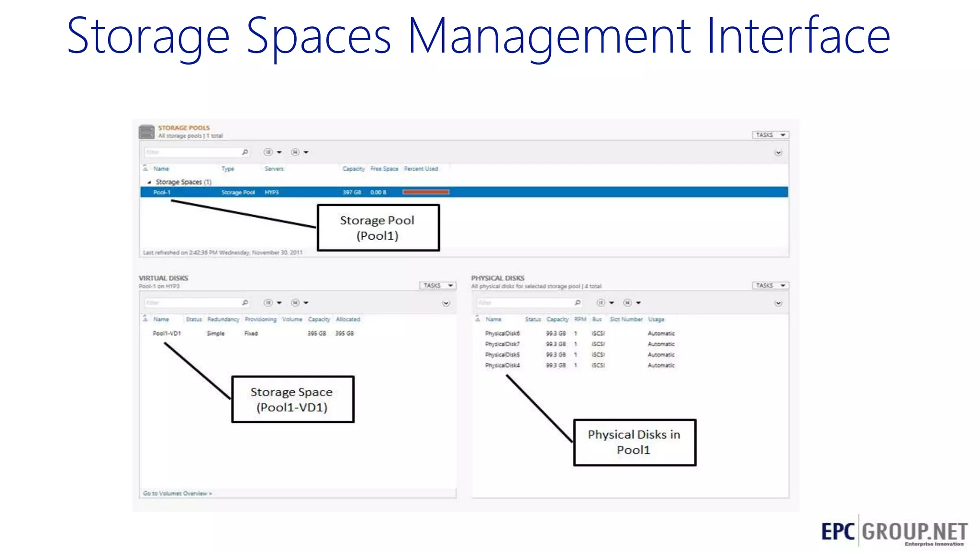Click warning sort icon in Storage Pools header
Screen dimensions: 980x551
(x=145, y=168)
